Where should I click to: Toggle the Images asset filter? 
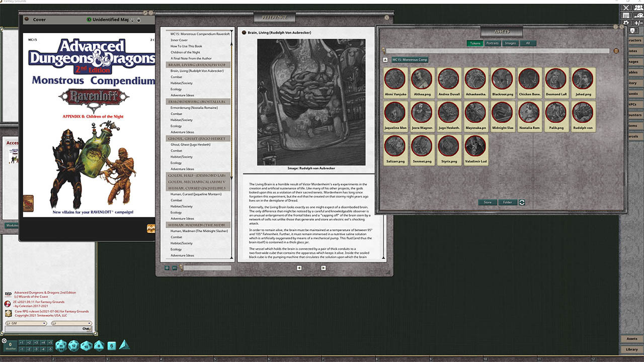coord(510,43)
